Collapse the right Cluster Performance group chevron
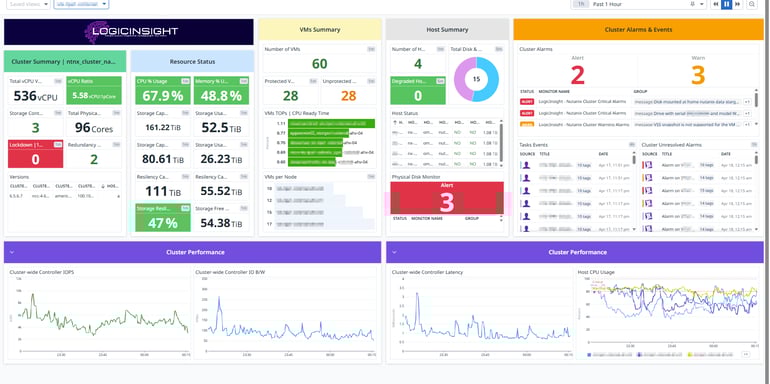 coord(394,252)
